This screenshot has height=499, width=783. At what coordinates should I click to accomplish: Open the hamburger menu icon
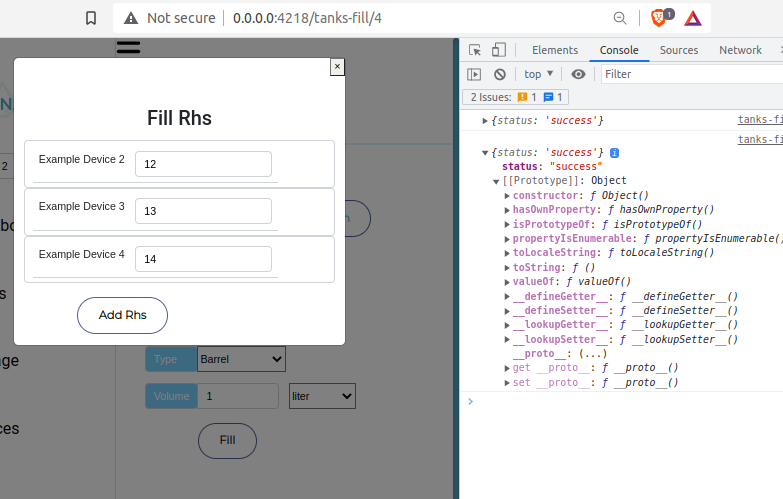click(128, 46)
